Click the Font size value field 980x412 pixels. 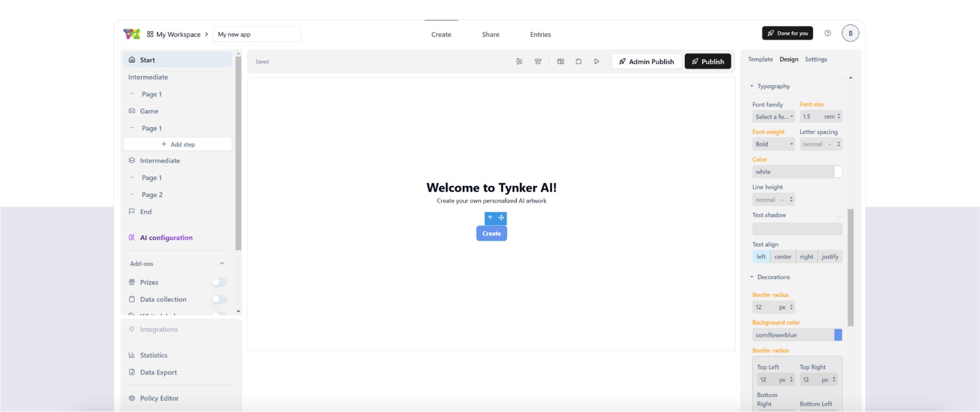click(811, 117)
